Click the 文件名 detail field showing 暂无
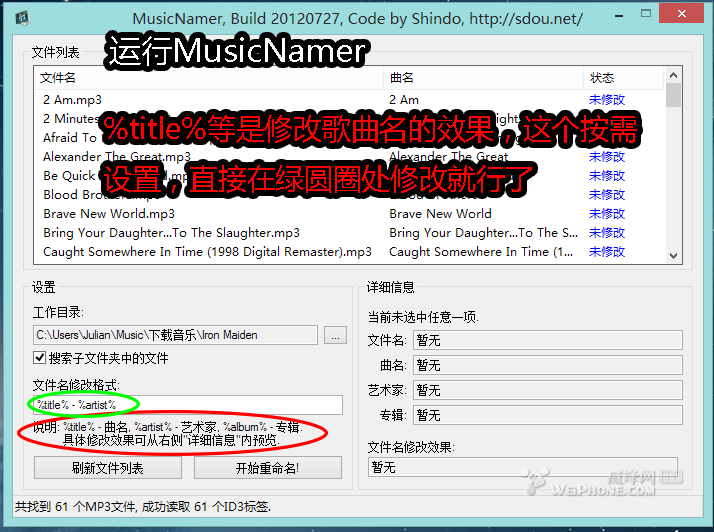 pos(548,340)
